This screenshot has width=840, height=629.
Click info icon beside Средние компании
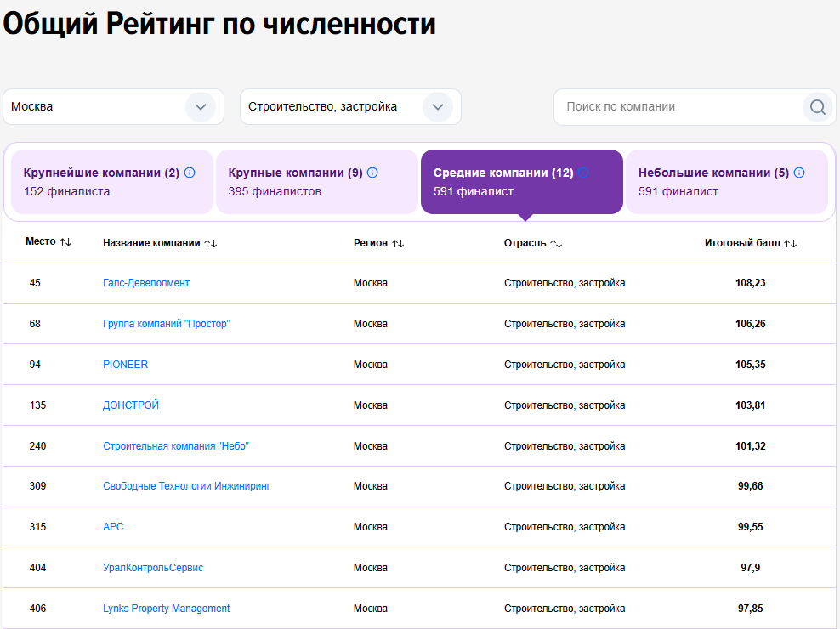(583, 173)
